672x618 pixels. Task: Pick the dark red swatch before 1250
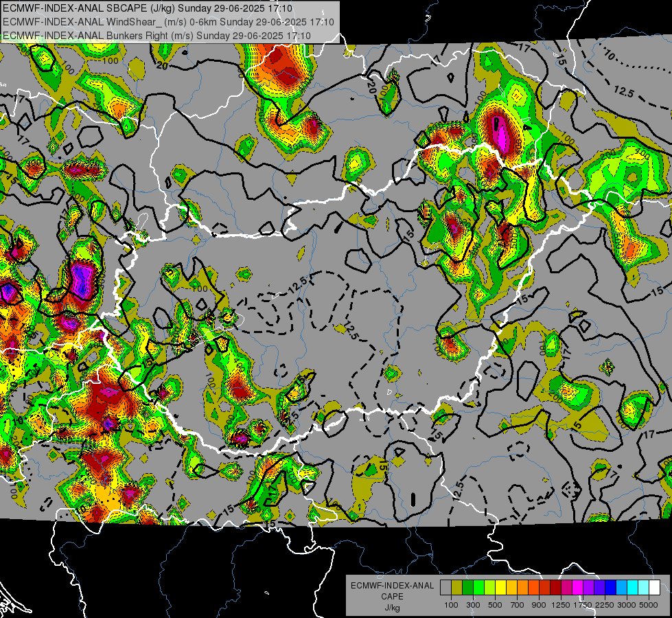coord(556,587)
